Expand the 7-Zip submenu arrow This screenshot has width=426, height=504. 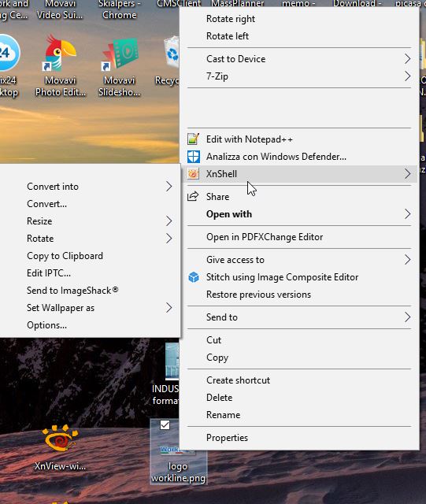407,76
